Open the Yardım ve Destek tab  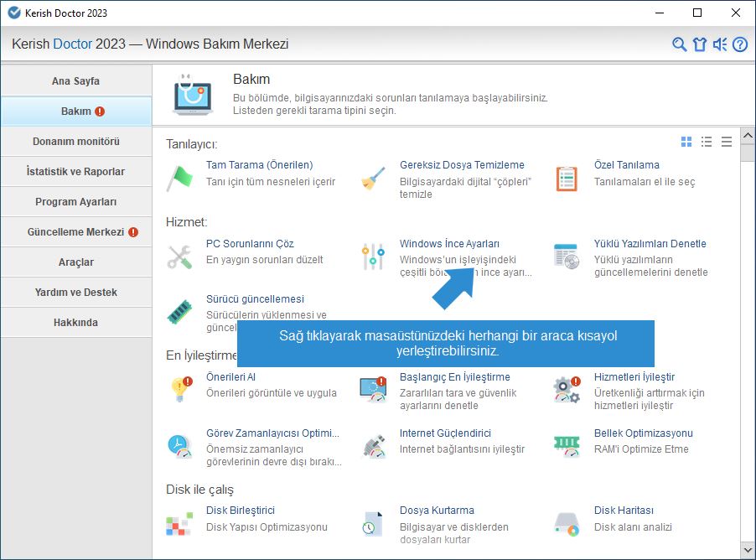[x=76, y=293]
